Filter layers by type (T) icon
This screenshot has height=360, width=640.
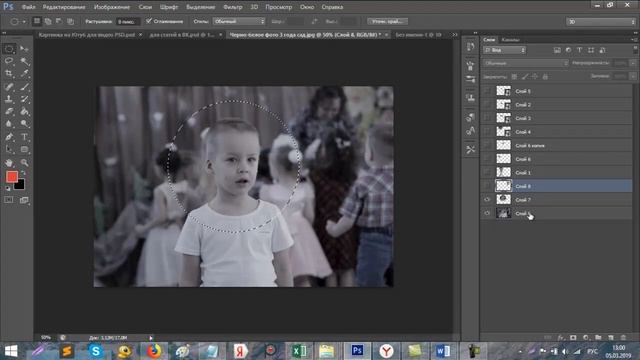coord(579,50)
